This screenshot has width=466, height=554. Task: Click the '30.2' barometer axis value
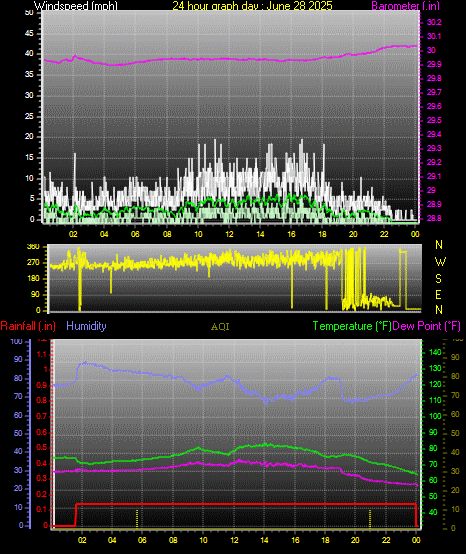coord(434,22)
